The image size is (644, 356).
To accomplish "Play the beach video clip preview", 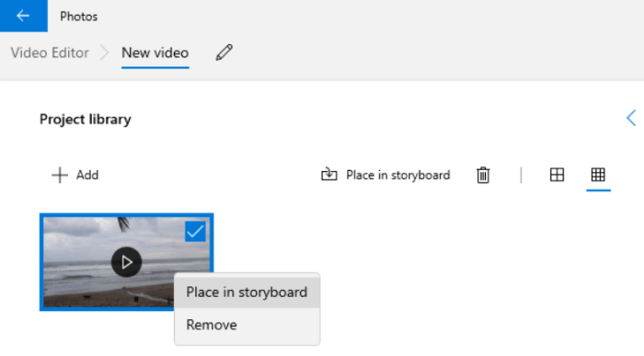I will 127,262.
